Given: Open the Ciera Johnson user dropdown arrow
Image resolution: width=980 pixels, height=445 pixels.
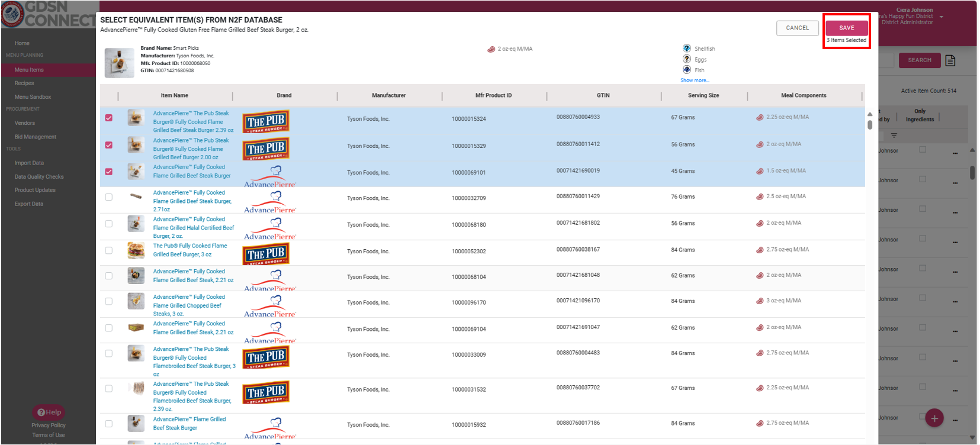Looking at the screenshot, I should point(942,17).
